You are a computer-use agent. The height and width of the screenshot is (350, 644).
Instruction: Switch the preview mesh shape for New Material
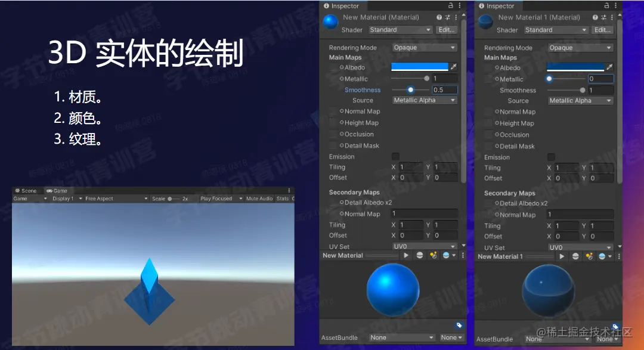[420, 255]
